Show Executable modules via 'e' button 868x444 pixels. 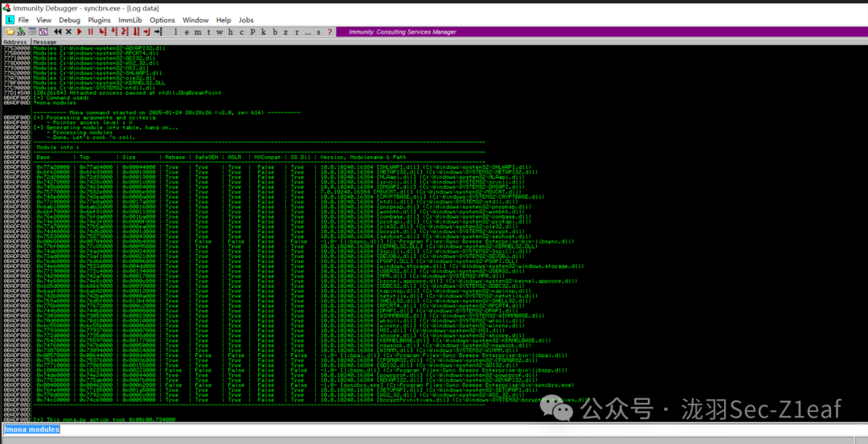(x=186, y=32)
